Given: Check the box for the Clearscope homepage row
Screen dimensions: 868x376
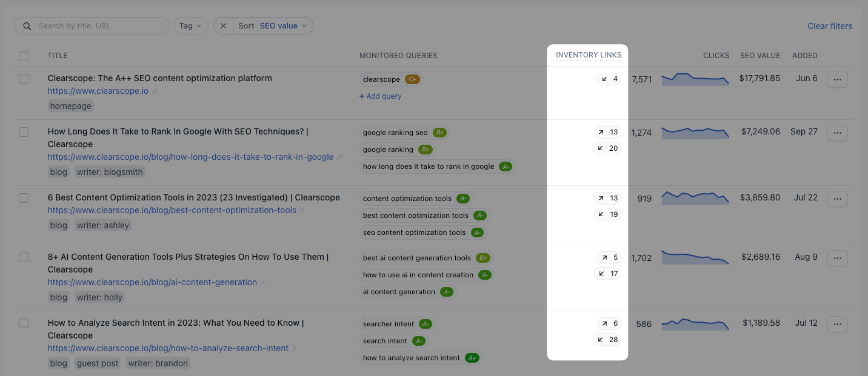Looking at the screenshot, I should pyautogui.click(x=24, y=79).
